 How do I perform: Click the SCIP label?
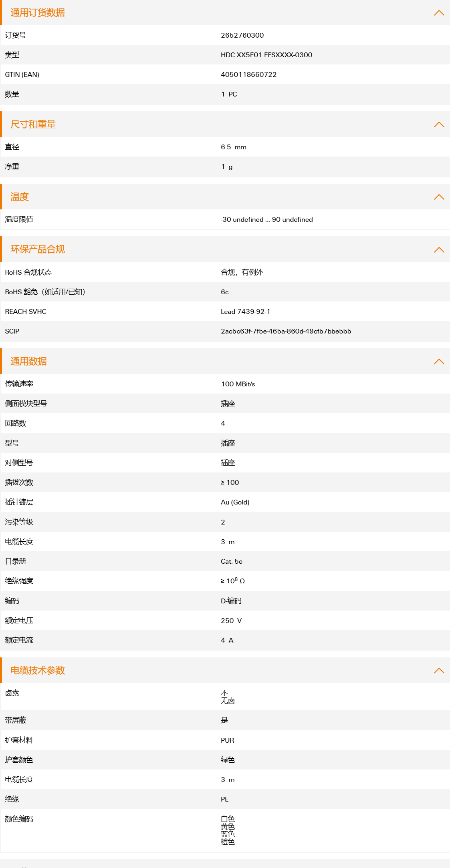point(12,331)
